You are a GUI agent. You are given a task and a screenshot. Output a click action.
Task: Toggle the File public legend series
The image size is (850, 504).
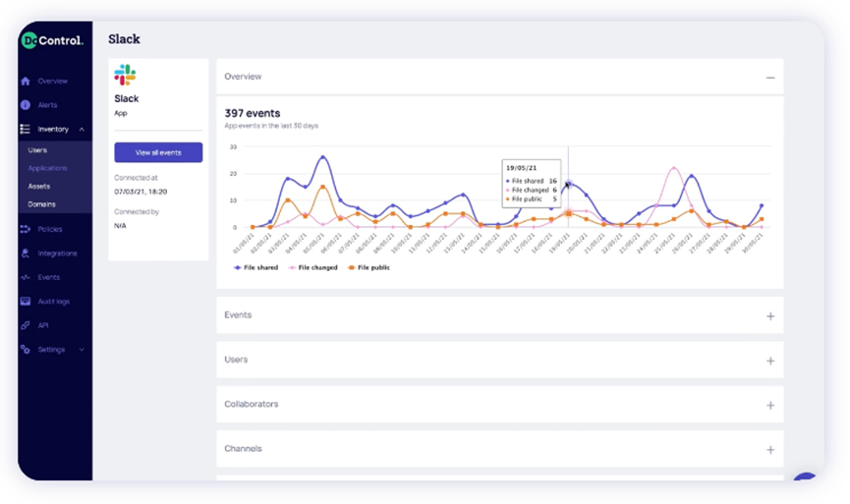pos(368,267)
